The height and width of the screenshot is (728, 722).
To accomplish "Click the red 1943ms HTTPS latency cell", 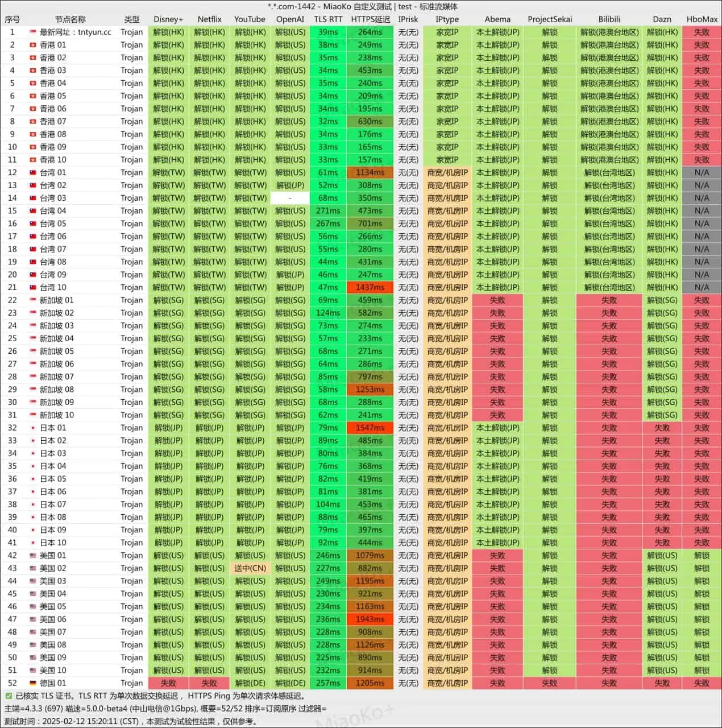I will pos(370,619).
